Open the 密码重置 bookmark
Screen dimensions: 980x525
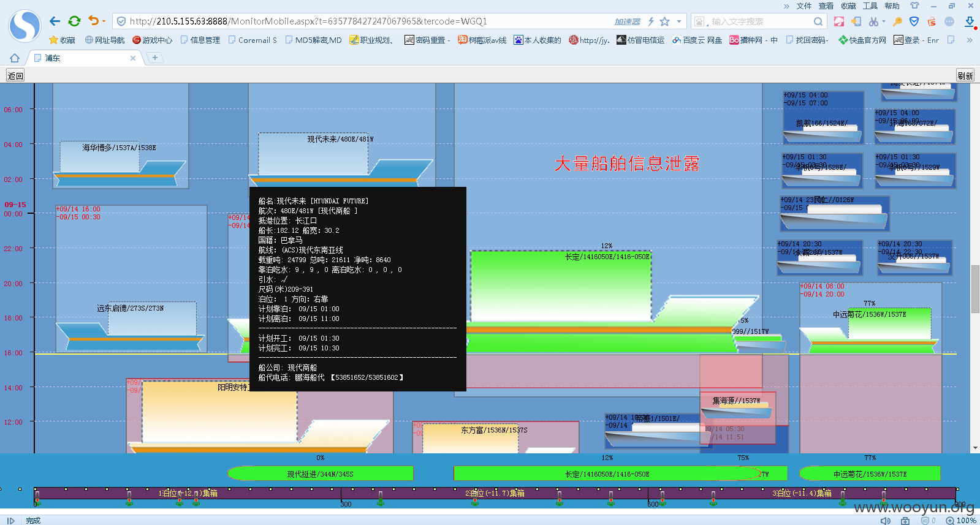(x=427, y=40)
